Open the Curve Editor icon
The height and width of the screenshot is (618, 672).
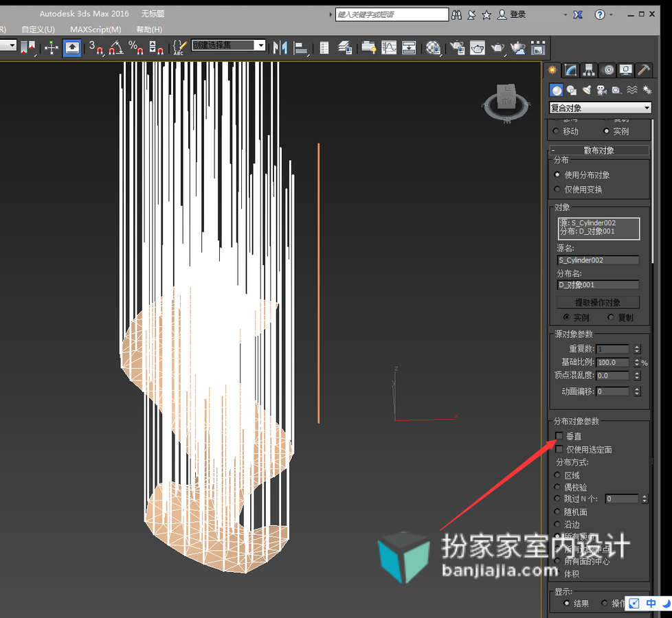coord(389,47)
